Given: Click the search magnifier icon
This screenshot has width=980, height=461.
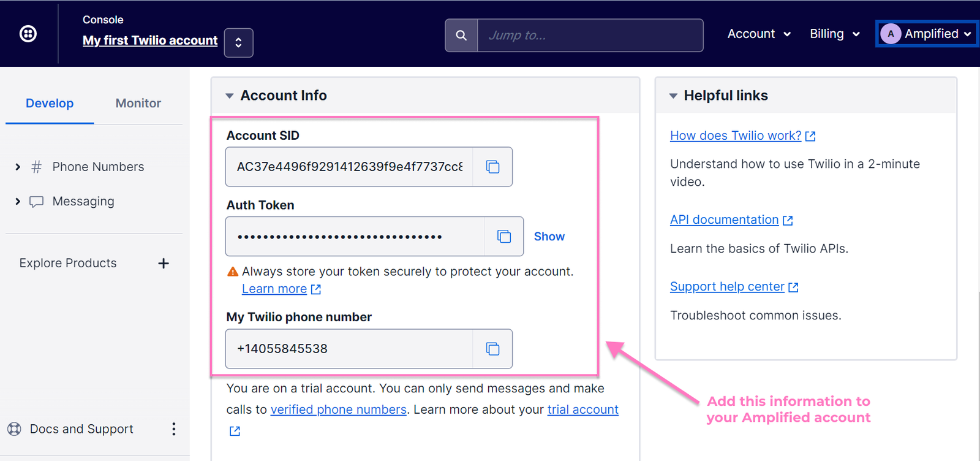Looking at the screenshot, I should (461, 36).
